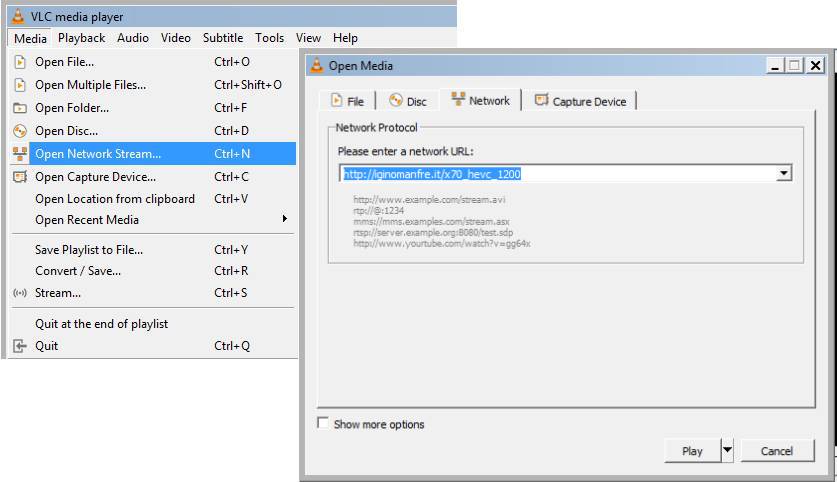
Task: Select Open Location from clipboard
Action: [154, 199]
